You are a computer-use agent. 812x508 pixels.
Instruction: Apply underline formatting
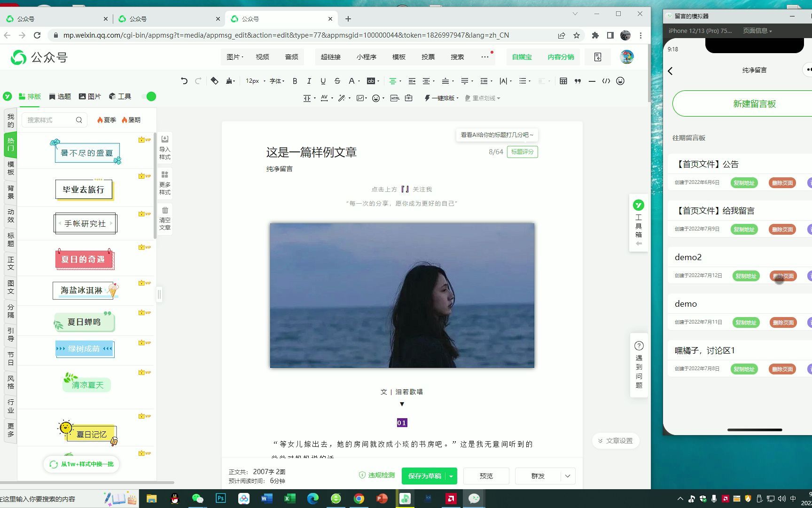(323, 81)
